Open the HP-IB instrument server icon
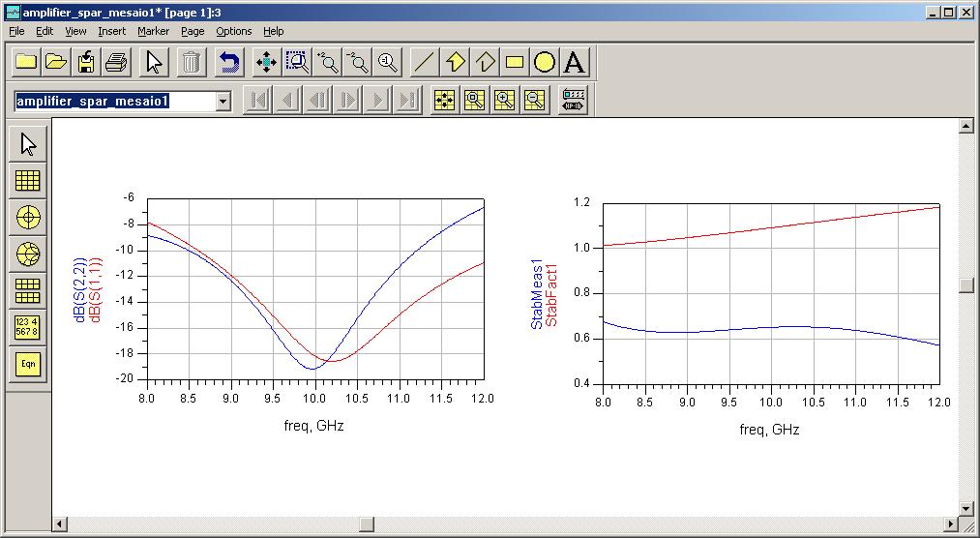The height and width of the screenshot is (538, 980). tap(573, 100)
